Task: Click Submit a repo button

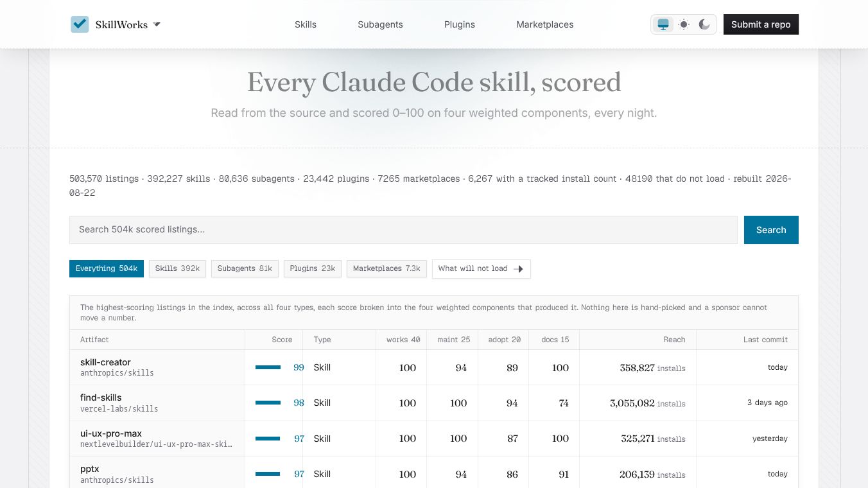Action: click(x=761, y=24)
